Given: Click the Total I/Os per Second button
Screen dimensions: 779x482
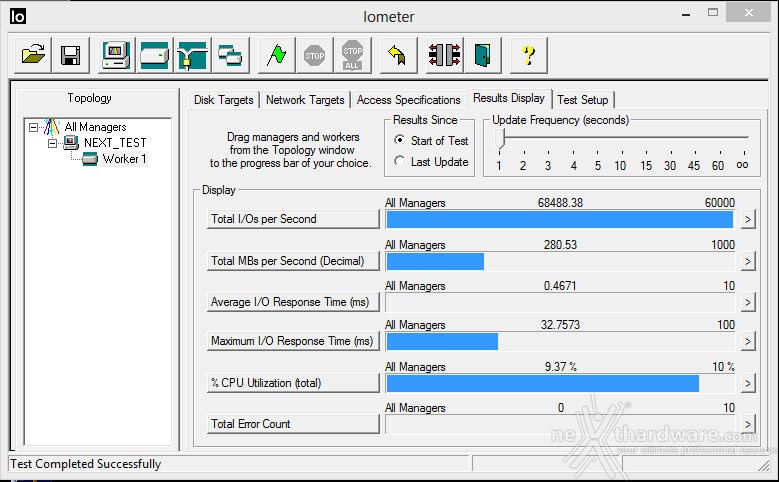Looking at the screenshot, I should point(293,219).
